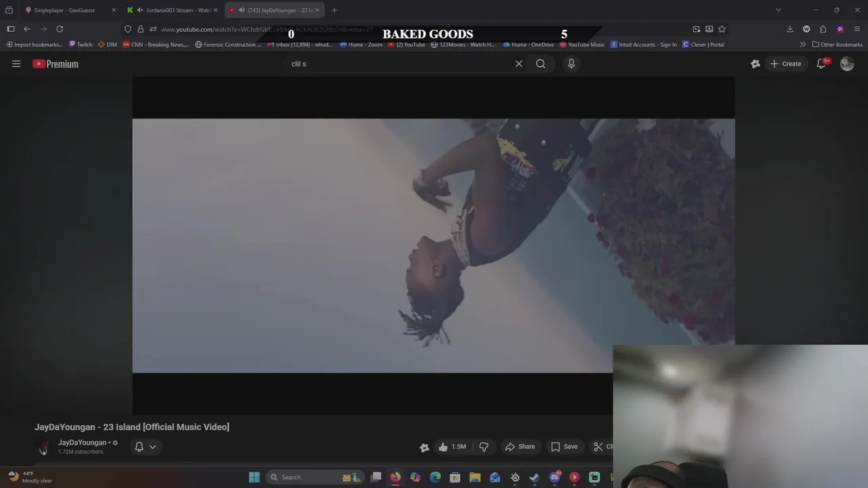This screenshot has width=868, height=488.
Task: Click the video title text
Action: pos(132,427)
